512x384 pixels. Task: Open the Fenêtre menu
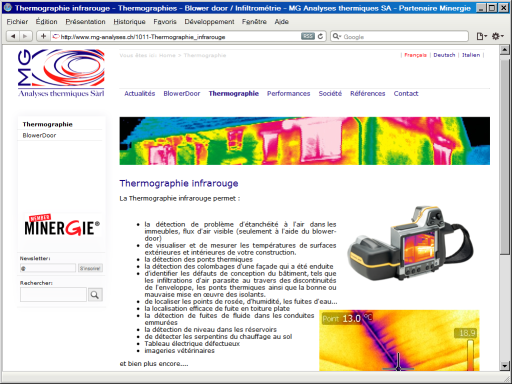pos(254,22)
